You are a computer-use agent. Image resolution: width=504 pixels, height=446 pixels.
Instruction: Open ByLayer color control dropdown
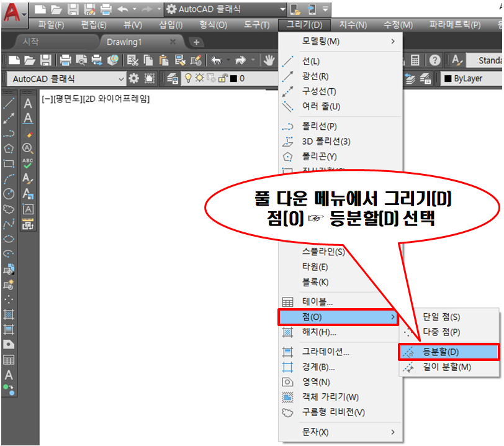tap(470, 78)
